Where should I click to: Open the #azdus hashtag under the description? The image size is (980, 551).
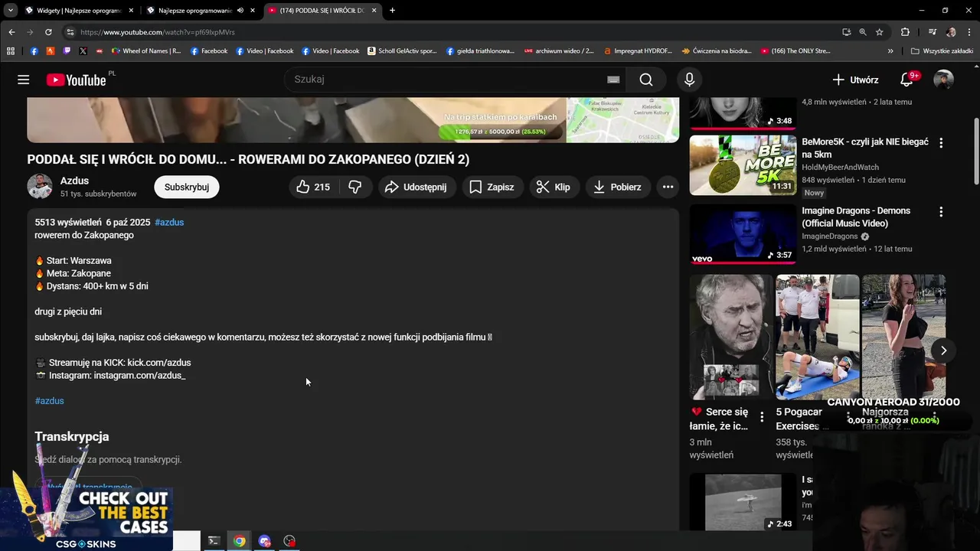[x=49, y=401]
